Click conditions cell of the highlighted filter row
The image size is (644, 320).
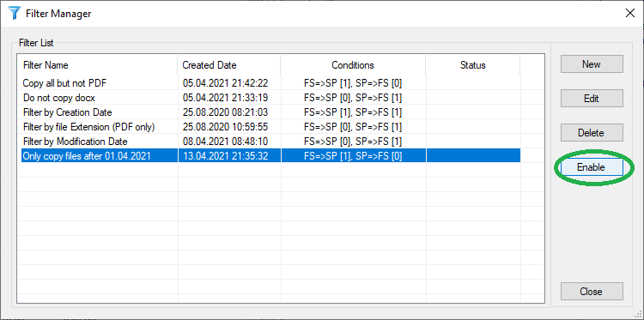(353, 156)
